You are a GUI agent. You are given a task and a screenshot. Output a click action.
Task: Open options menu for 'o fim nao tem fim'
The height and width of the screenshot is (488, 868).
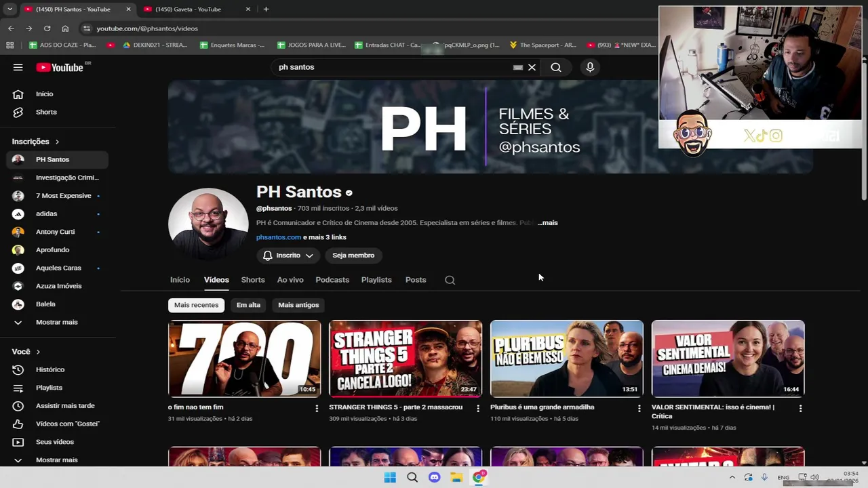pyautogui.click(x=317, y=408)
